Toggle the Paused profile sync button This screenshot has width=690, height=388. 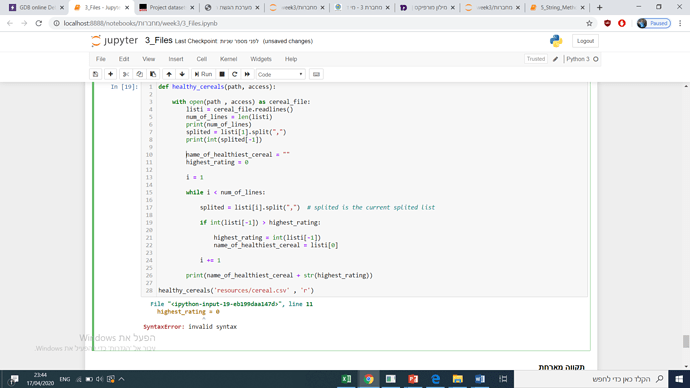coord(653,23)
